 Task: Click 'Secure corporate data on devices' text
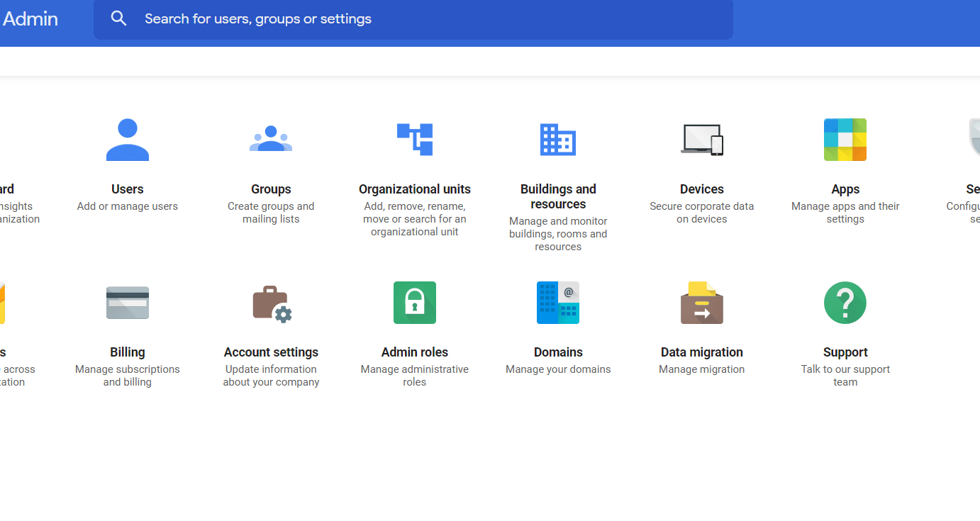point(702,213)
